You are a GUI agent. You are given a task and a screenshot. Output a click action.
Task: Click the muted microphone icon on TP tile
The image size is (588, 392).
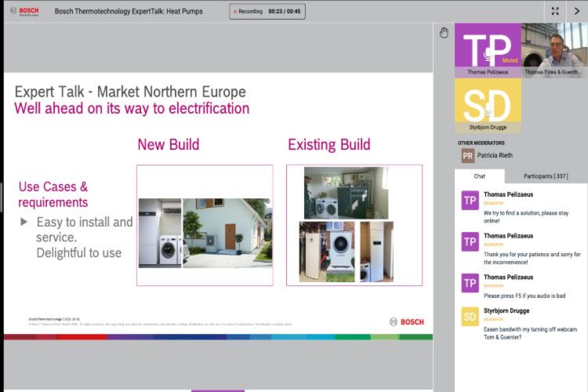(x=488, y=54)
